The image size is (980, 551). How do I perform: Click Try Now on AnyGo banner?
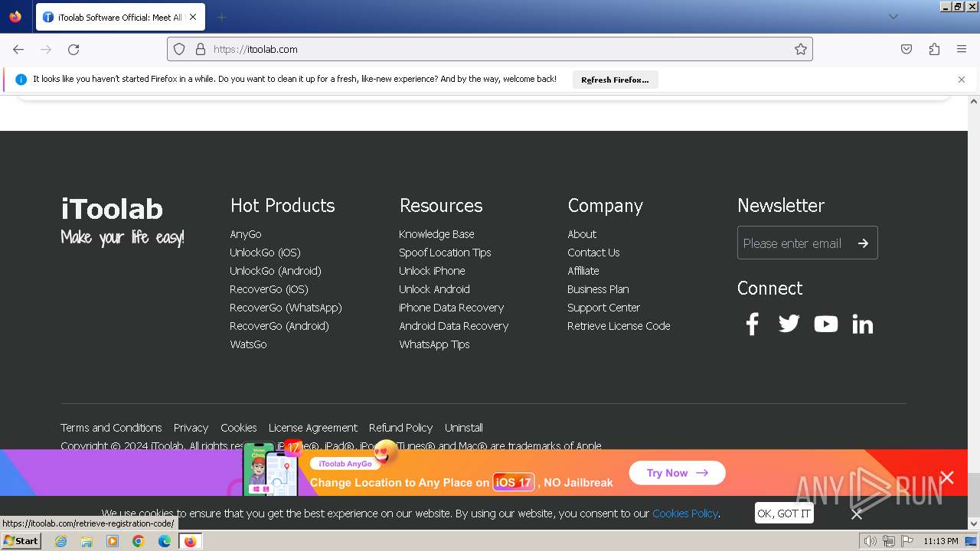coord(677,473)
